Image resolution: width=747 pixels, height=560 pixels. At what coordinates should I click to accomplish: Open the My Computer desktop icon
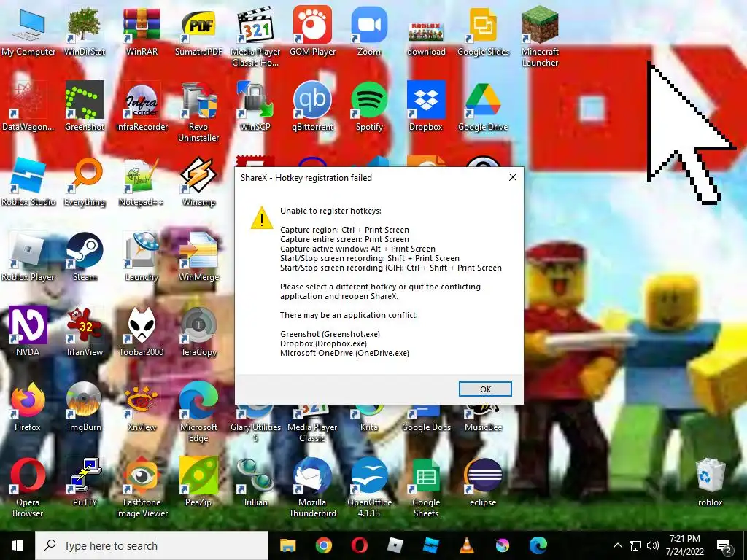pyautogui.click(x=28, y=31)
